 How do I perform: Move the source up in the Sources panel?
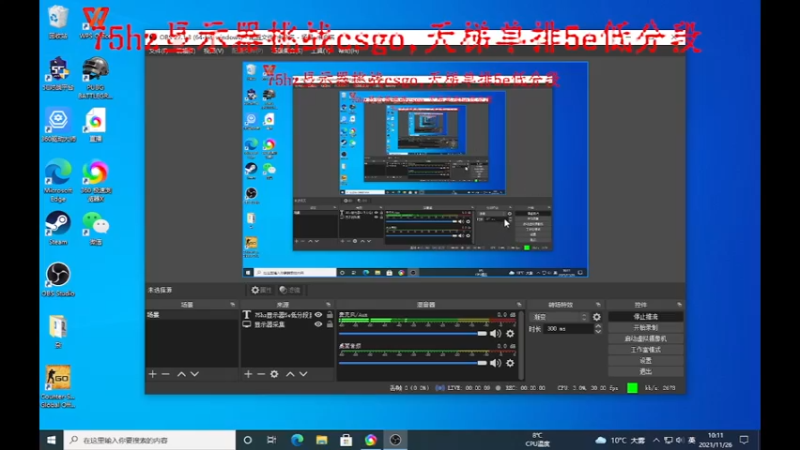tap(290, 374)
